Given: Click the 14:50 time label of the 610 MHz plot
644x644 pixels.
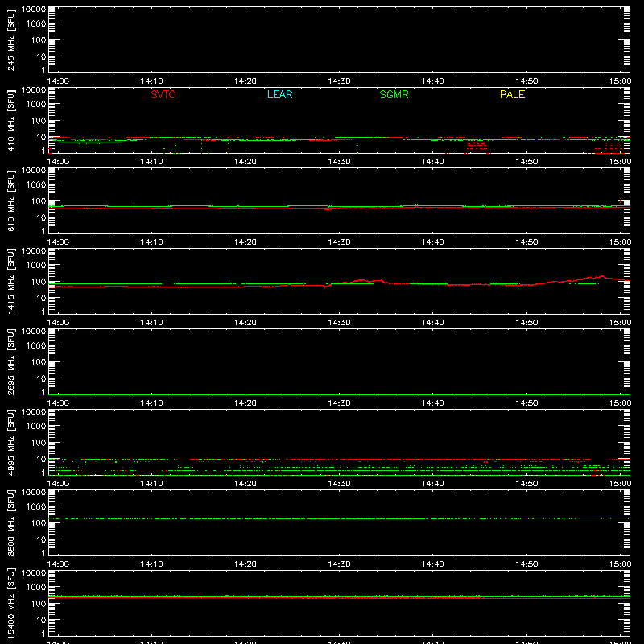Looking at the screenshot, I should pos(526,242).
